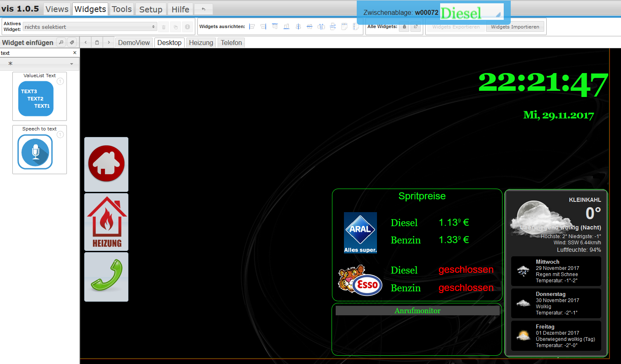
Task: Click the ARAL logo image
Action: 360,233
